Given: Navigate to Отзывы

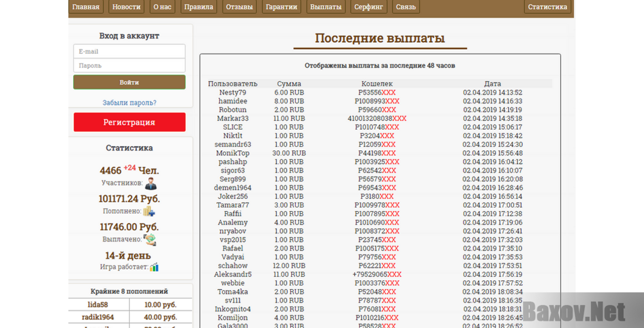Looking at the screenshot, I should (240, 7).
